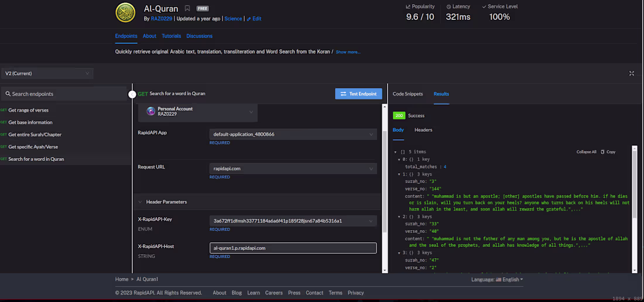Bookmark the Al-Quran API
This screenshot has width=644, height=302.
187,9
